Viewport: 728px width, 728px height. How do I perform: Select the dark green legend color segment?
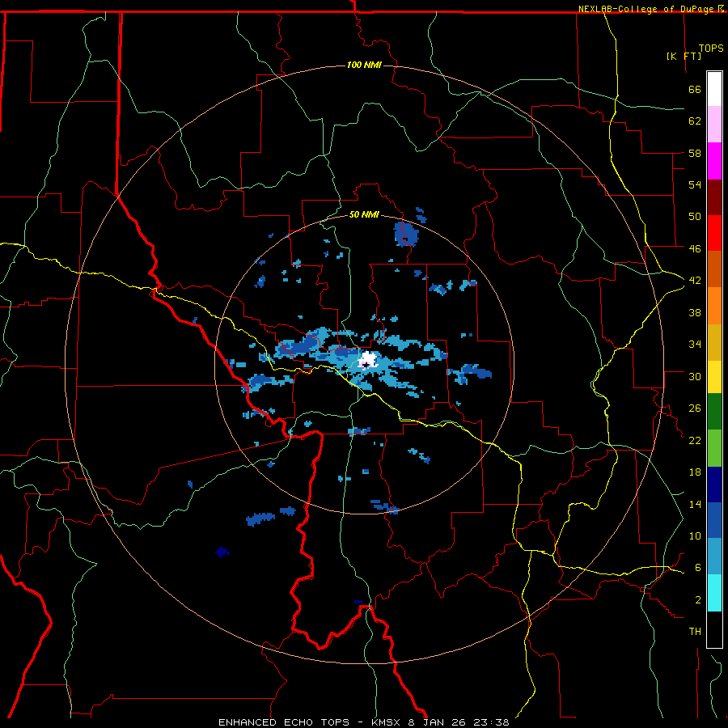click(714, 412)
